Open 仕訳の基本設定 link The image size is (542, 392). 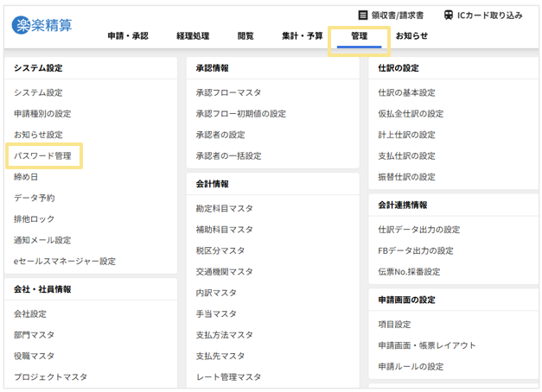tap(406, 92)
